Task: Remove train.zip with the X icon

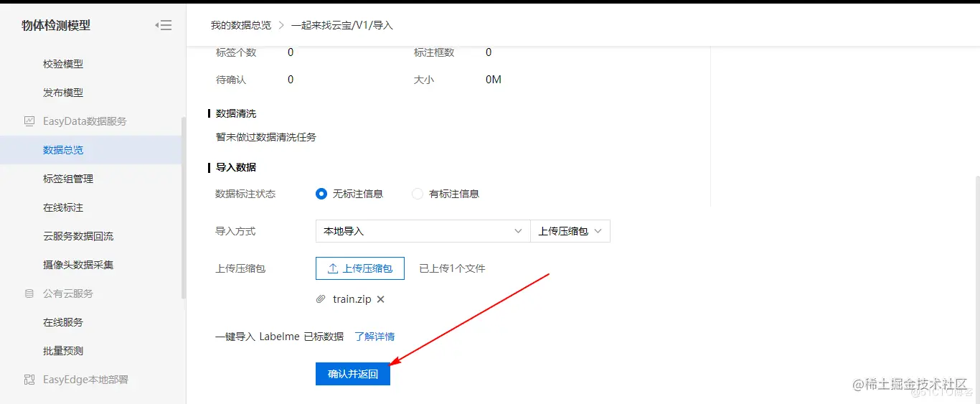Action: pos(381,299)
